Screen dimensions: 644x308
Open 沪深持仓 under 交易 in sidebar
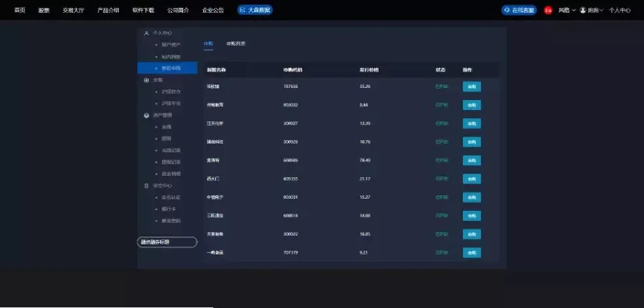coord(170,91)
